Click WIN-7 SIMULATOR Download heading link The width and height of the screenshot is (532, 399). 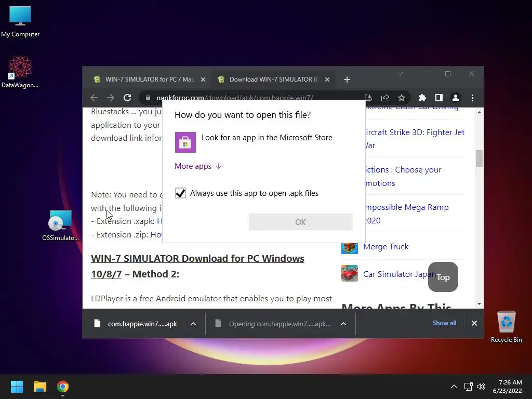pos(197,266)
